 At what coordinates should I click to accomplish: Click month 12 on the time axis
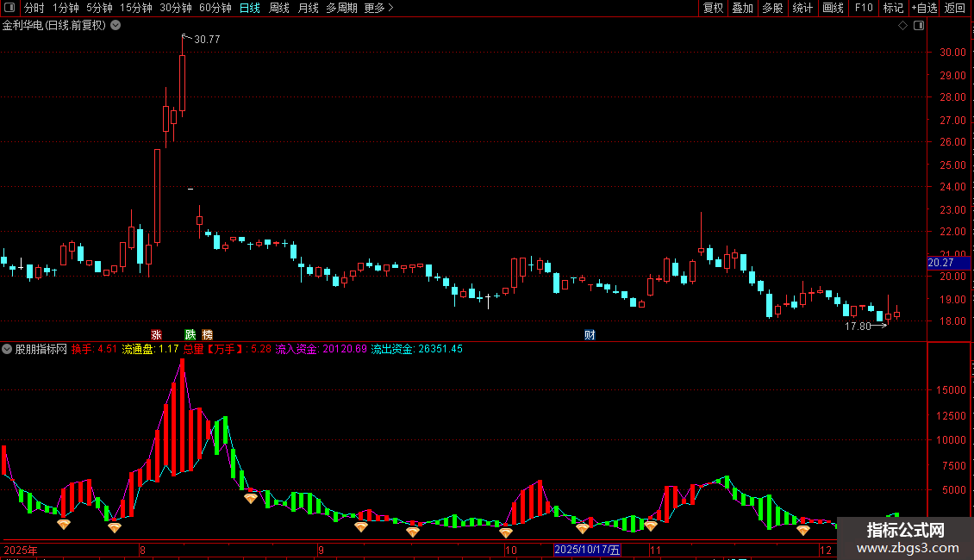(x=826, y=550)
